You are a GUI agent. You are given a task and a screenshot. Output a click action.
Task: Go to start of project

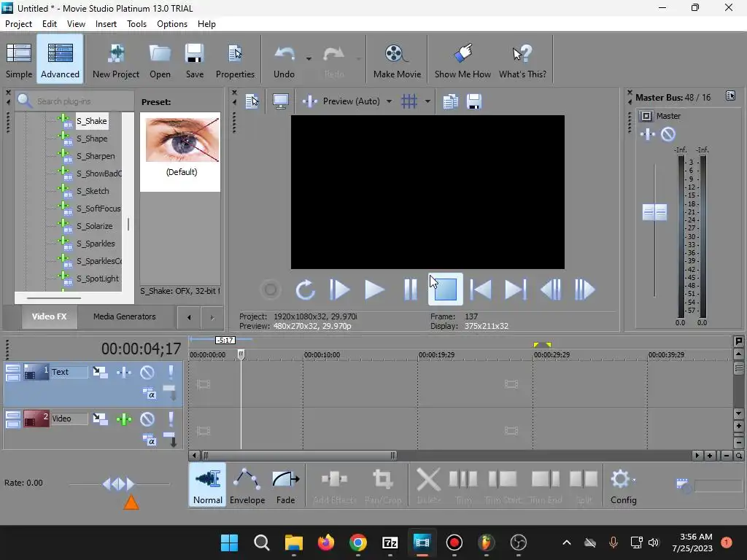coord(480,289)
